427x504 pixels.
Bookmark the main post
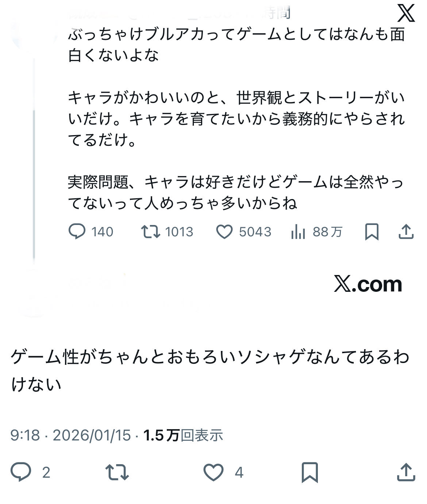tap(309, 472)
